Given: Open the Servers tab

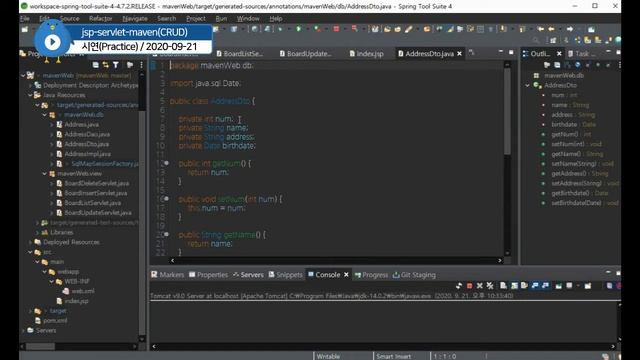Looking at the screenshot, I should [248, 275].
